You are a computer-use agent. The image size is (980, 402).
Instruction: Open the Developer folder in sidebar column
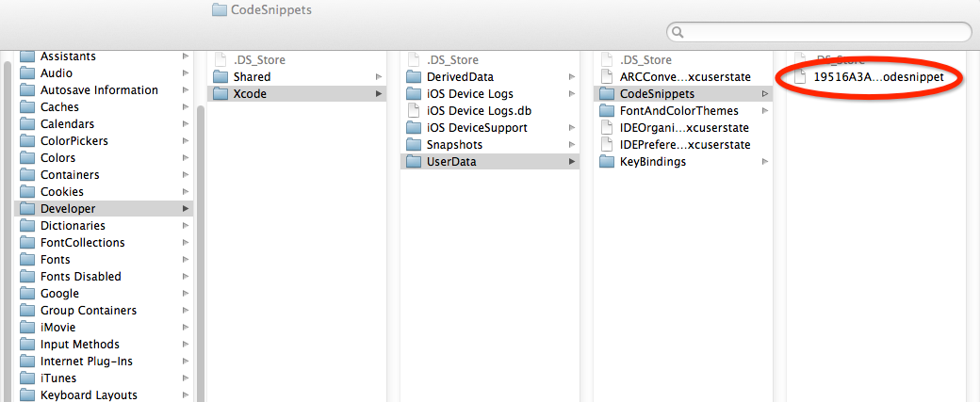tap(104, 208)
